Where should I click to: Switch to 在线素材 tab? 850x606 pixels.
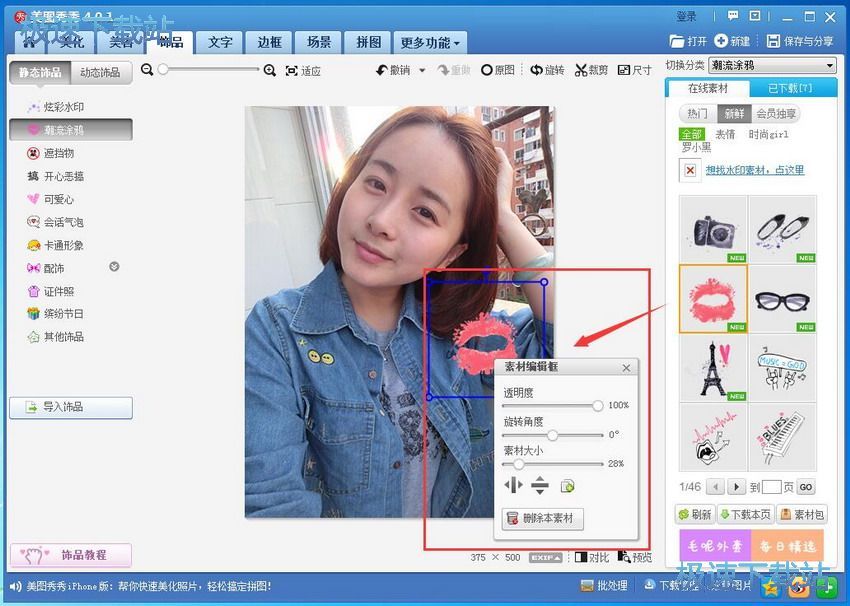pyautogui.click(x=708, y=88)
